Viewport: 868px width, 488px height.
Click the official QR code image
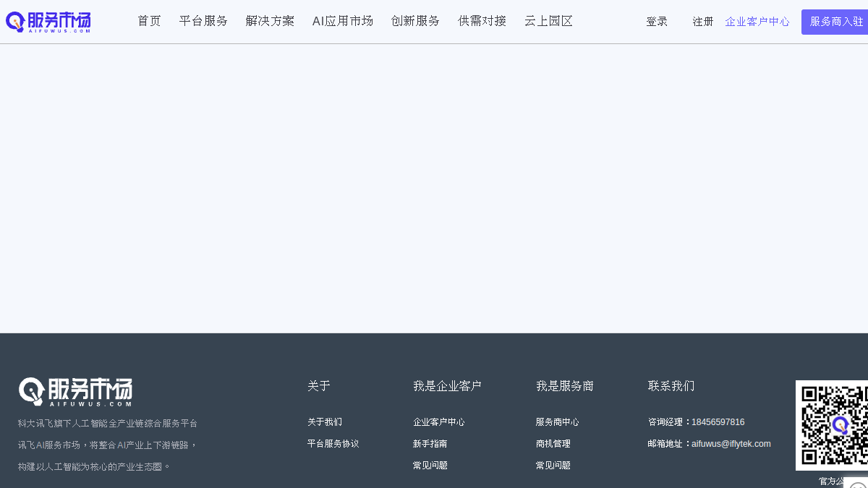coord(832,425)
